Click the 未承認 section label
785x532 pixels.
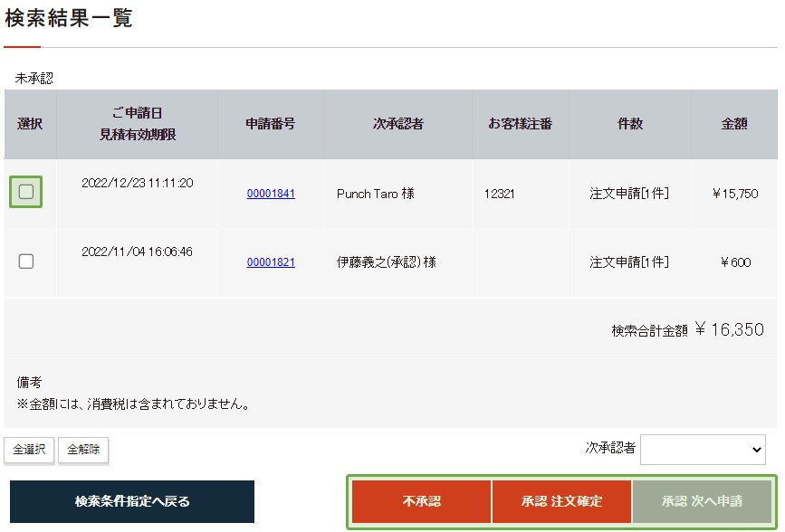(34, 79)
